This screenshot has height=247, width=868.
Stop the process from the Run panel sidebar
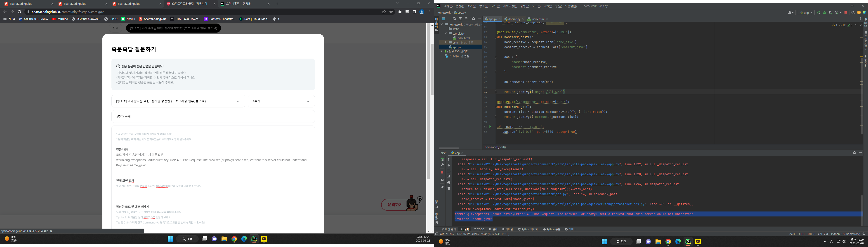coord(442,172)
